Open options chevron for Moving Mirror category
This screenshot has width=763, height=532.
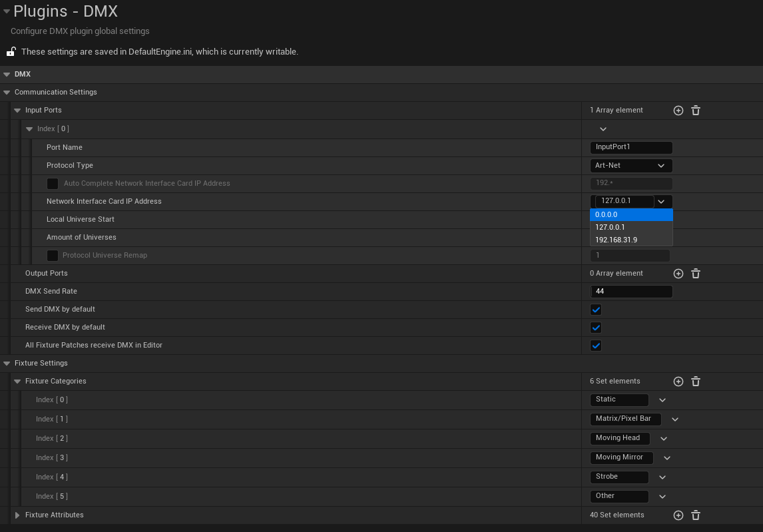coord(667,458)
